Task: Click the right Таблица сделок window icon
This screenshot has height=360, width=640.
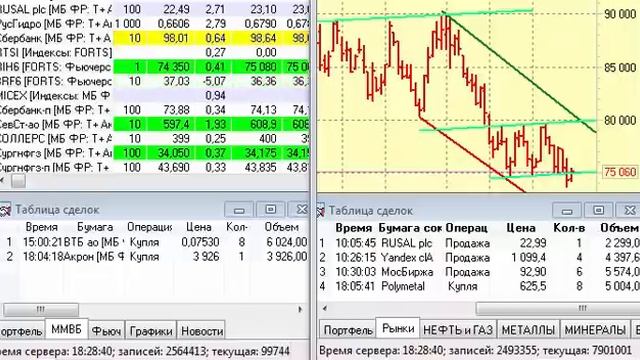Action: coord(321,211)
